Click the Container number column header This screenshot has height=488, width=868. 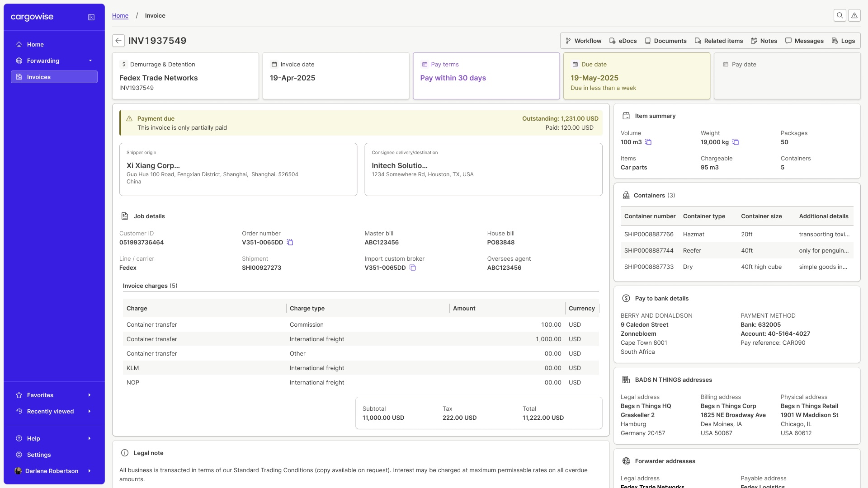pyautogui.click(x=650, y=216)
